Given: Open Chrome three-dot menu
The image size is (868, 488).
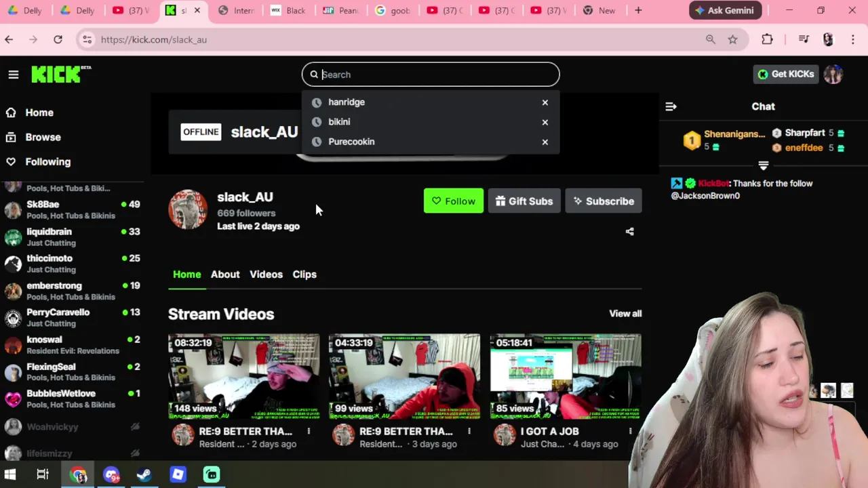Looking at the screenshot, I should coord(853,40).
